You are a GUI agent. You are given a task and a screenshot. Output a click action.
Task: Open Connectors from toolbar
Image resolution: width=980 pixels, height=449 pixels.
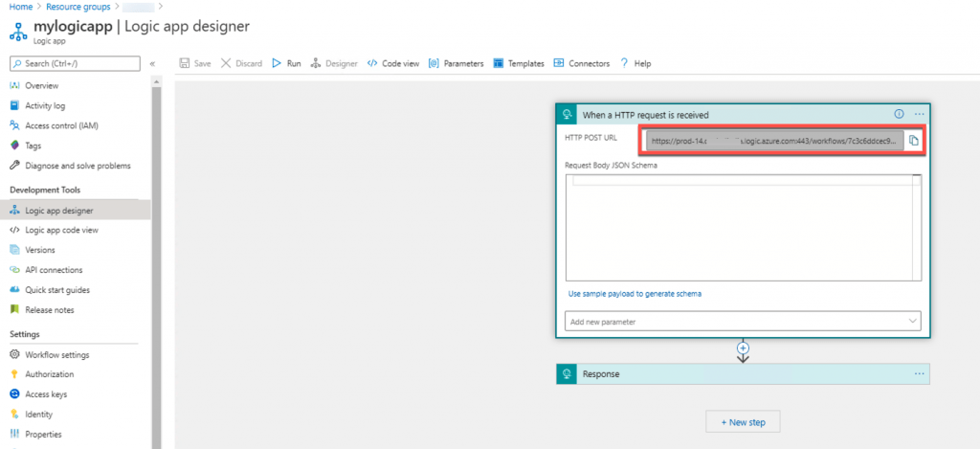point(581,63)
